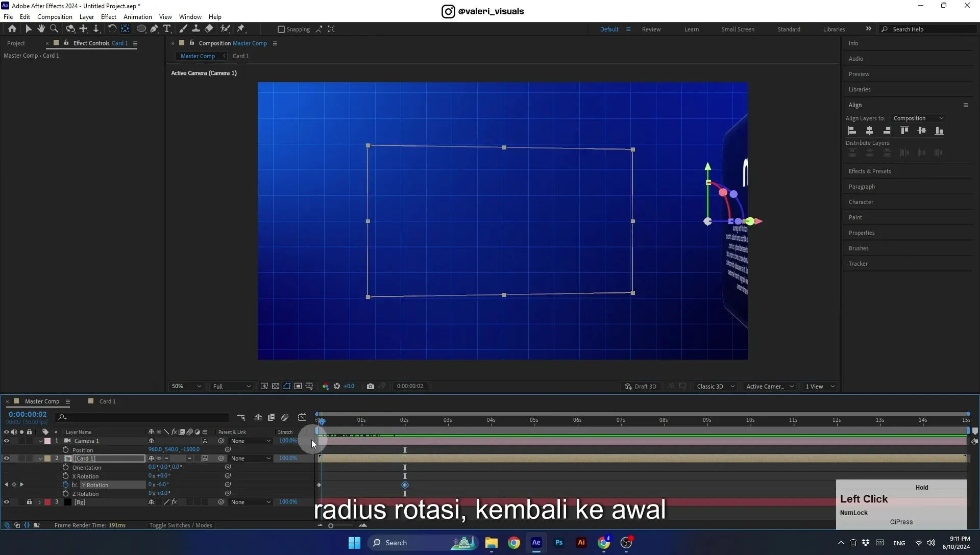The image size is (980, 555).
Task: Select the Eraser tool
Action: point(209,29)
